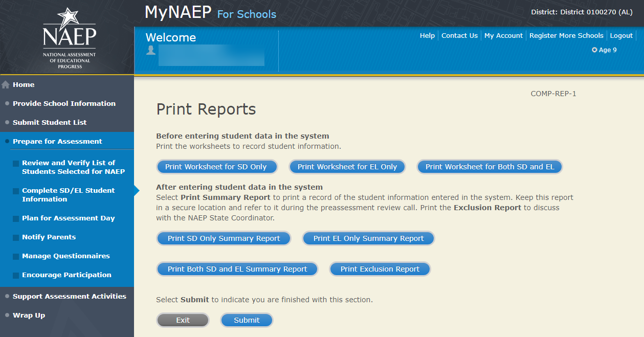Collapse Prepare for Assessment section
644x337 pixels.
pos(57,142)
